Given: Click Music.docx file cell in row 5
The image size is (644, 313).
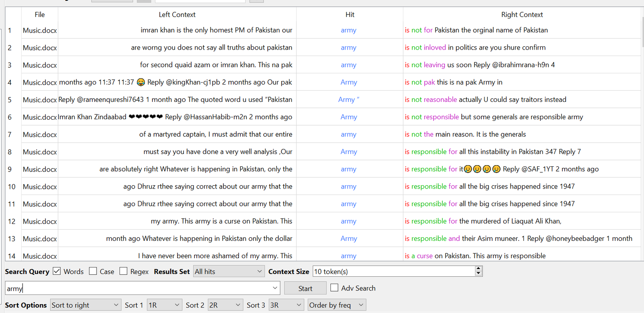Looking at the screenshot, I should click(40, 99).
